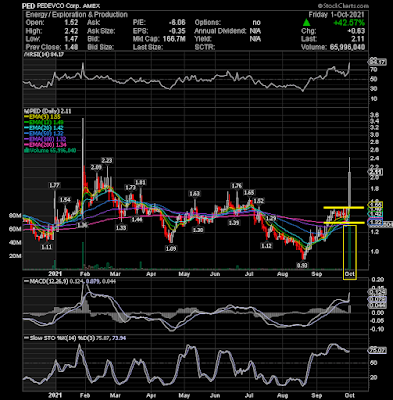Select the green EMA legend entry 1.49
This screenshot has height=400, width=393.
(x=43, y=122)
